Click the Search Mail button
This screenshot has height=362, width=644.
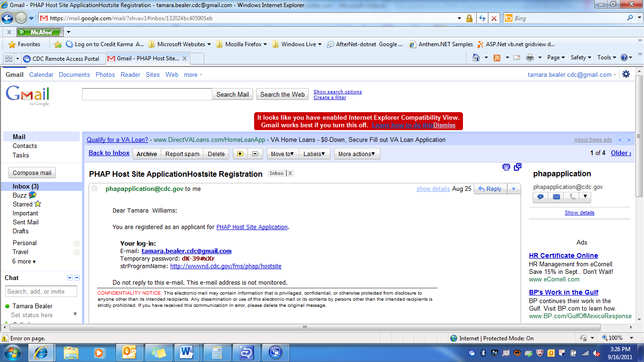click(x=232, y=94)
